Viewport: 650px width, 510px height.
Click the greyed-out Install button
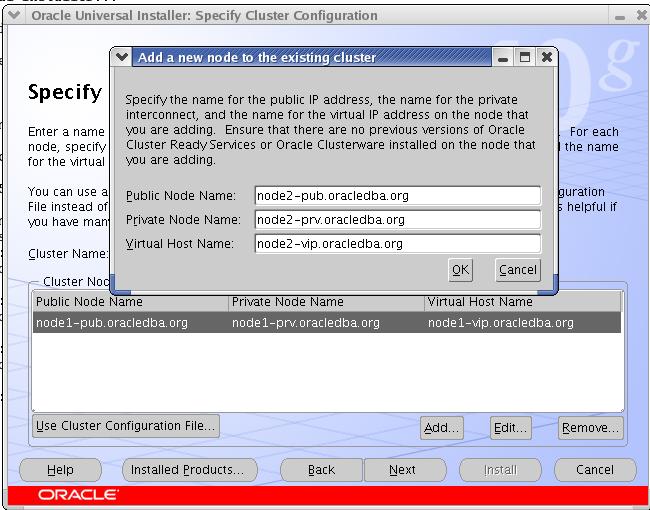pos(500,470)
